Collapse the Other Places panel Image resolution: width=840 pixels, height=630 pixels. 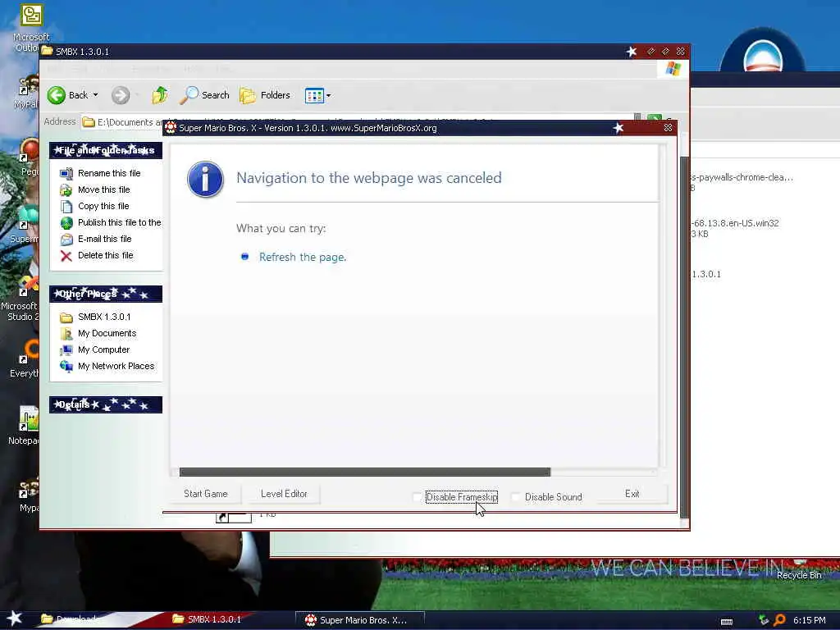[106, 294]
